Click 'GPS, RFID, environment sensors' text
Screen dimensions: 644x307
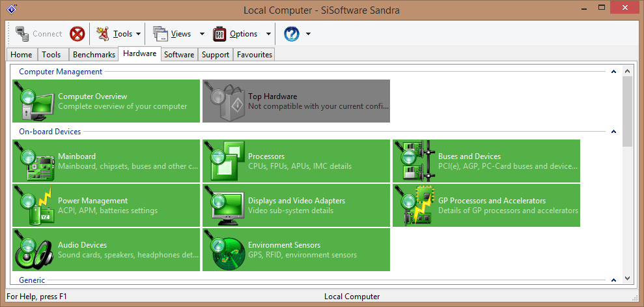(x=302, y=255)
